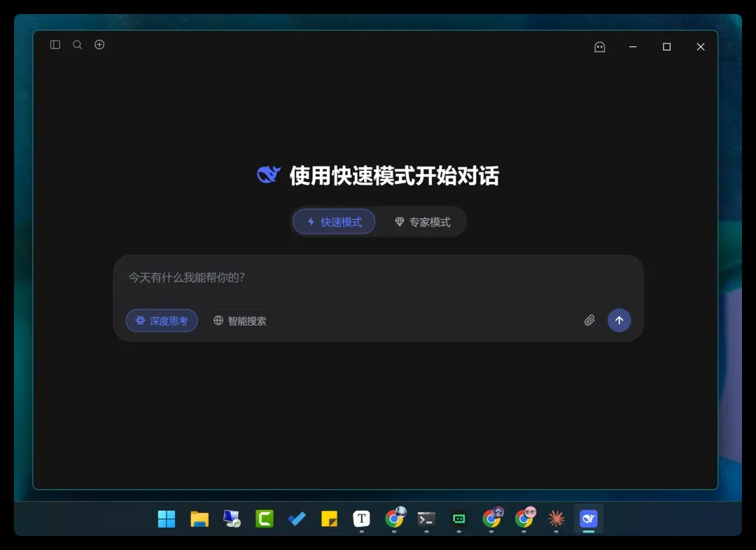Minimize the DeepSeek window
The height and width of the screenshot is (550, 756).
[x=633, y=47]
